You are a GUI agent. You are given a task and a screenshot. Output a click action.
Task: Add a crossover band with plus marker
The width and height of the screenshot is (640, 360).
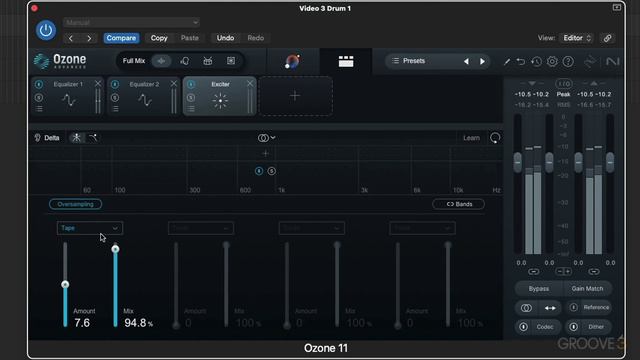266,153
